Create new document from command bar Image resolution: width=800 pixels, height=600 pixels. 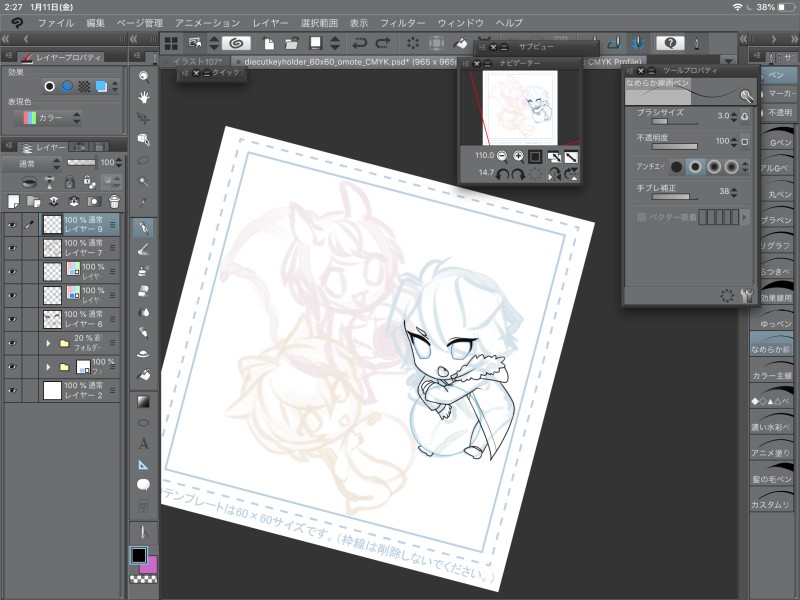(x=268, y=43)
